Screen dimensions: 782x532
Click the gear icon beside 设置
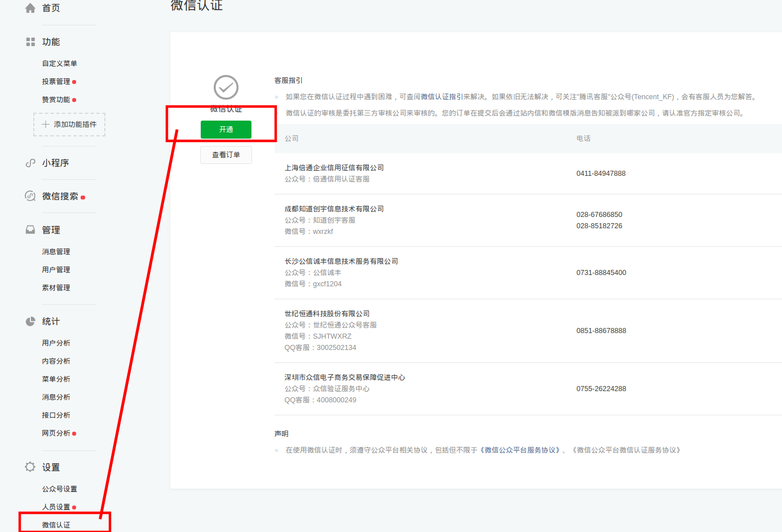point(30,467)
